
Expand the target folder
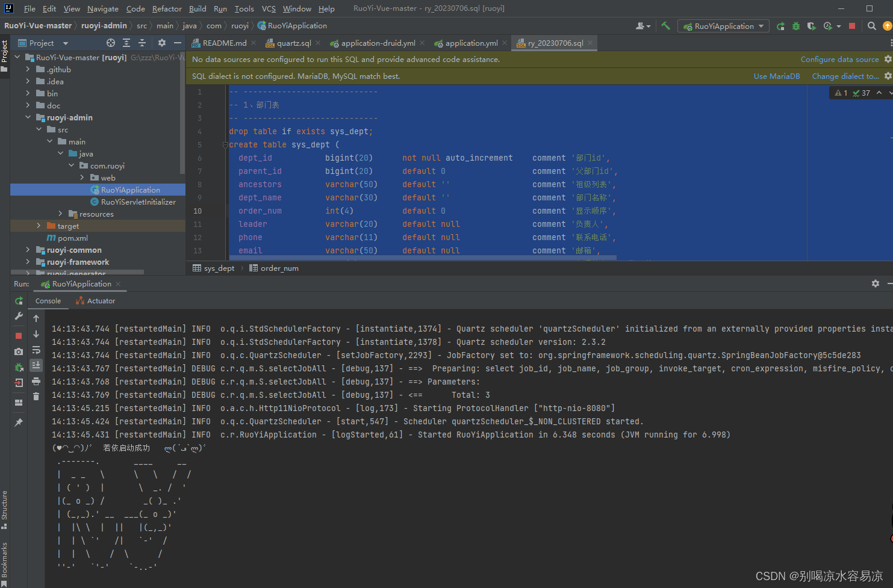pos(39,226)
